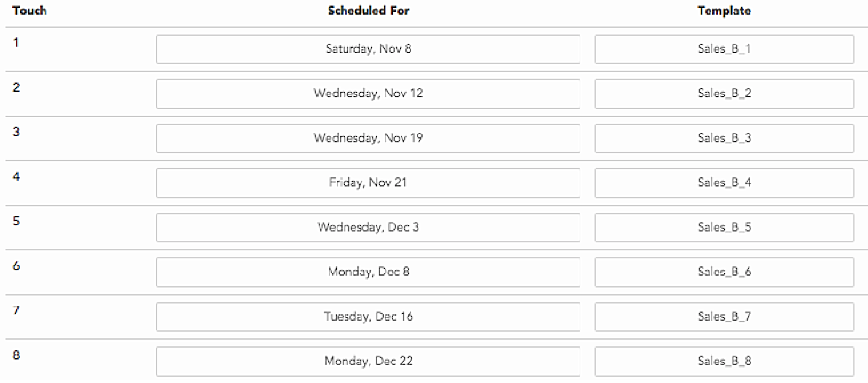Click the Template column header
This screenshot has width=868, height=383.
point(724,11)
